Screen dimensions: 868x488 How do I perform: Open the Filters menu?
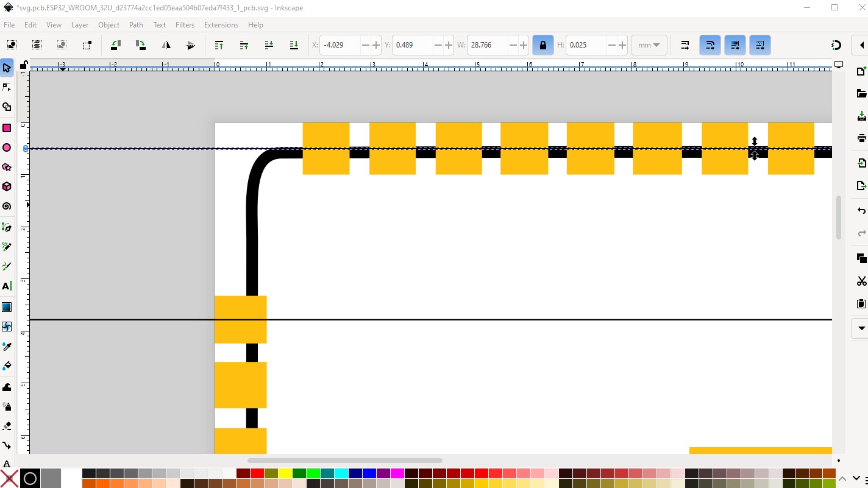pyautogui.click(x=185, y=25)
